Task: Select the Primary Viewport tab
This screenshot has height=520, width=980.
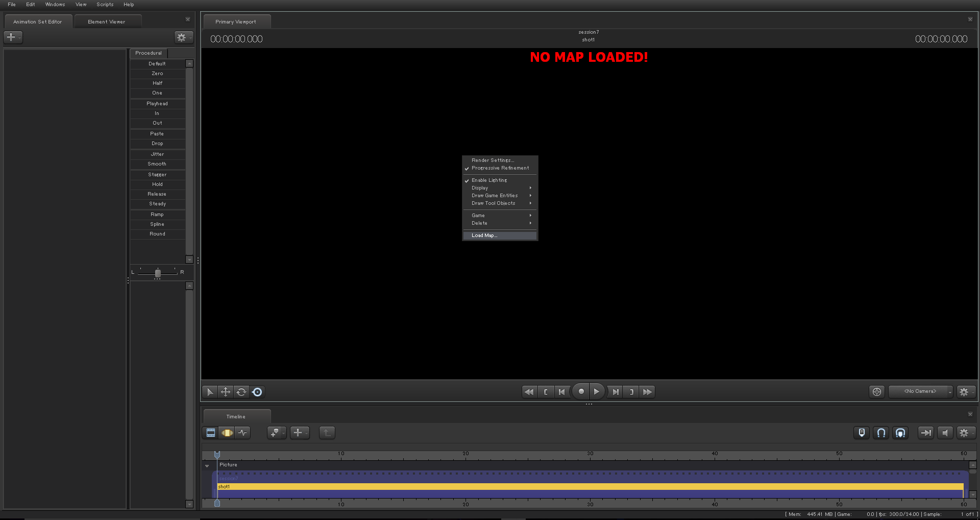Action: pyautogui.click(x=236, y=22)
